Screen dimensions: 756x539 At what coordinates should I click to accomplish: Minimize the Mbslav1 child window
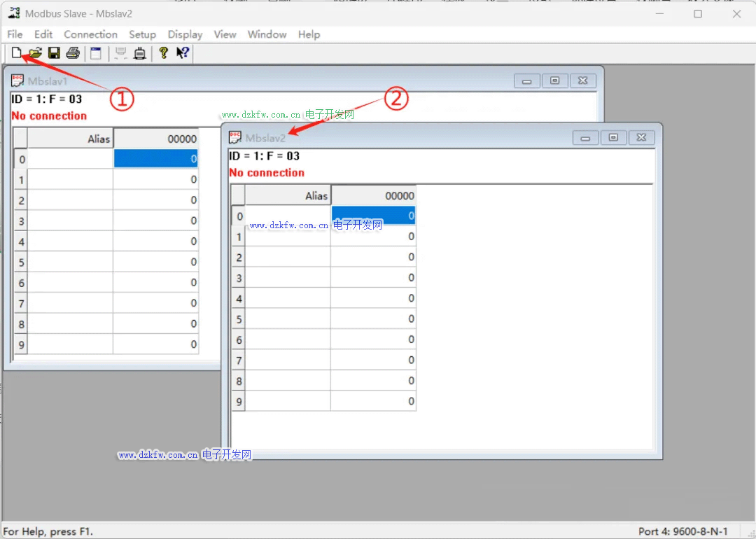click(526, 81)
